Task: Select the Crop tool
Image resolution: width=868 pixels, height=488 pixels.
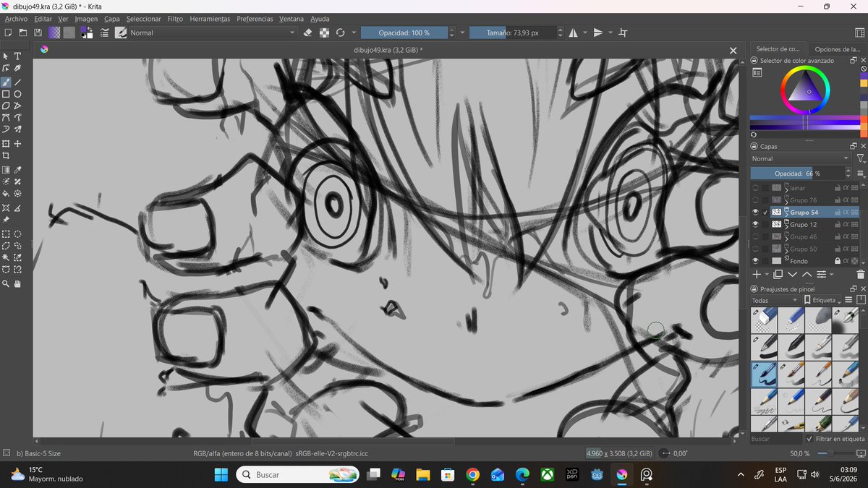Action: 6,155
